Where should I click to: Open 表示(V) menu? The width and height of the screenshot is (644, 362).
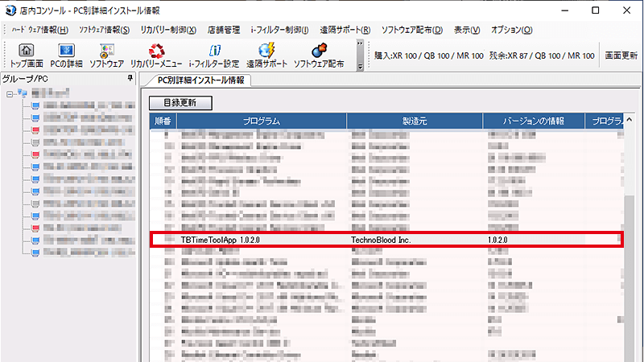point(467,30)
